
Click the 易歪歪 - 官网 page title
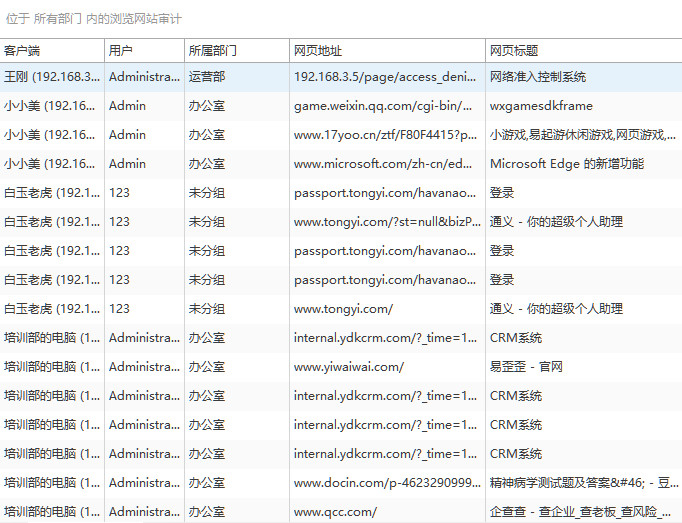(526, 366)
